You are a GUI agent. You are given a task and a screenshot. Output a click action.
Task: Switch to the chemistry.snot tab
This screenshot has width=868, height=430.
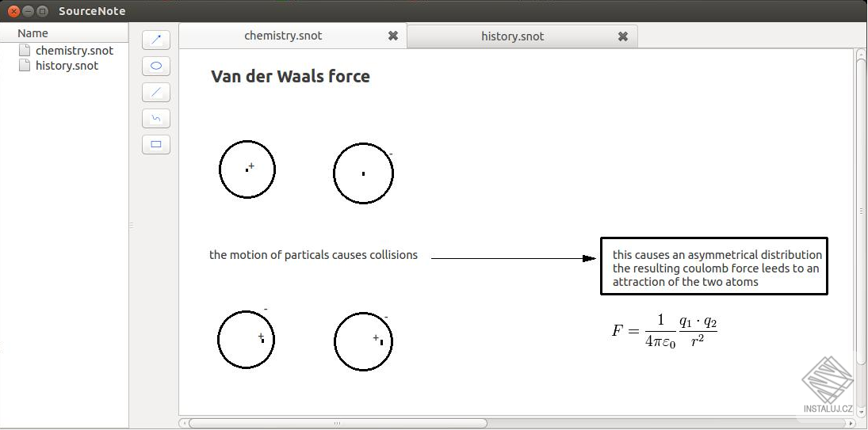(x=293, y=36)
